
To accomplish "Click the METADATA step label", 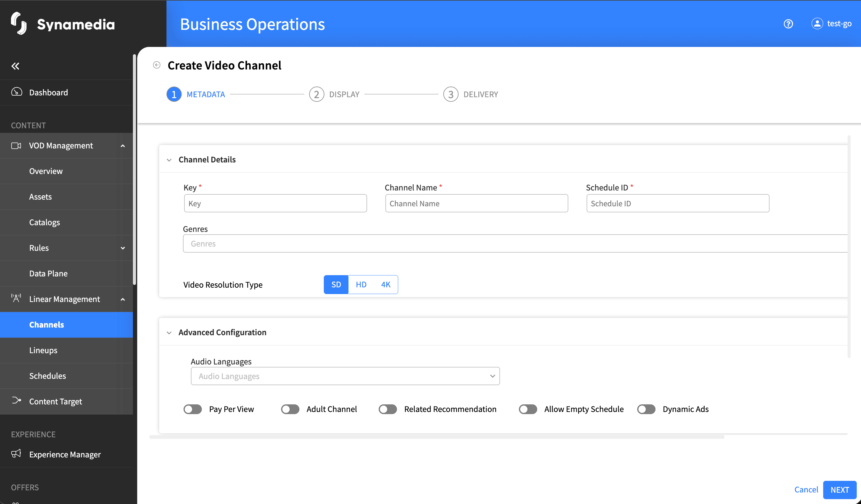I will pos(206,94).
